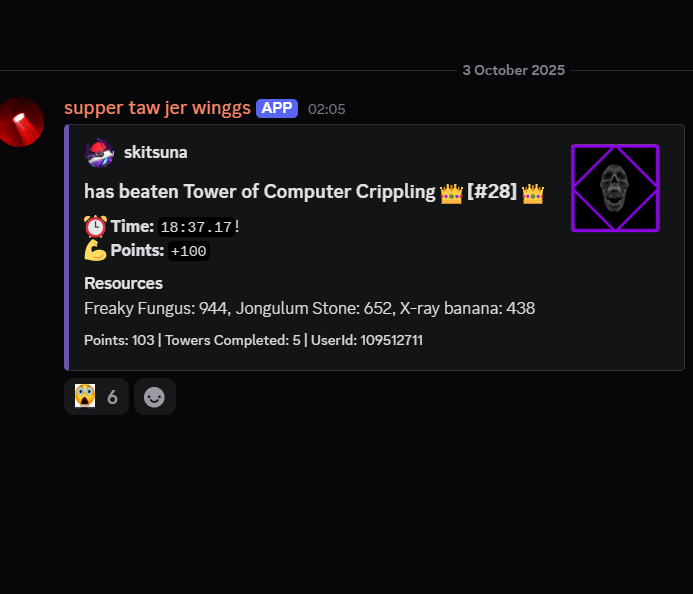Click the skitsuna author name

156,152
